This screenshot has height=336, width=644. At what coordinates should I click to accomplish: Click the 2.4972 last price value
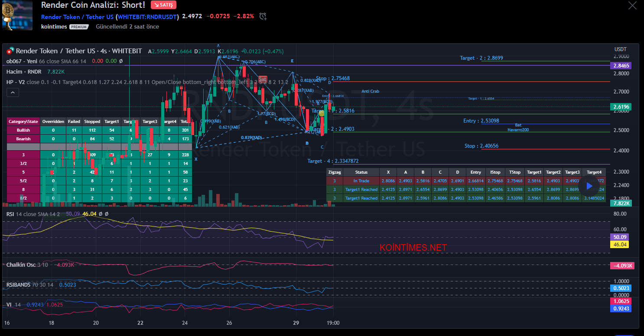192,16
